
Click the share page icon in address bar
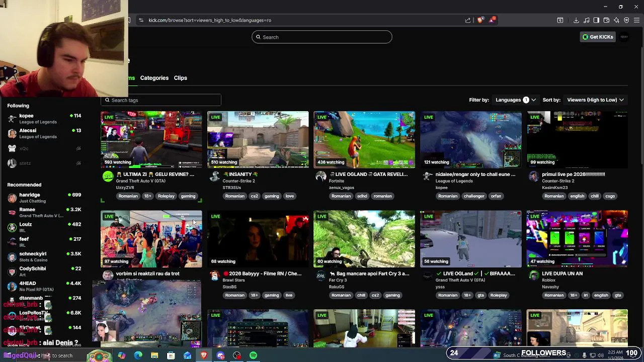coord(468,20)
